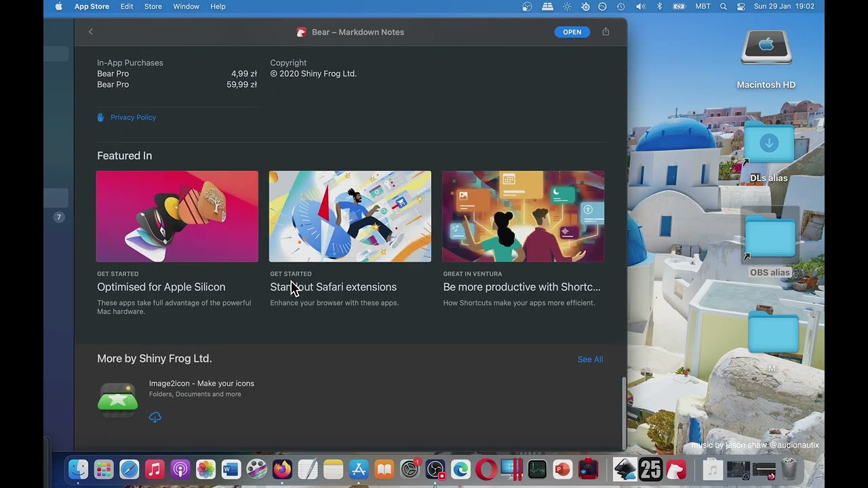Open Shortcuts productivity story artwork

(523, 216)
